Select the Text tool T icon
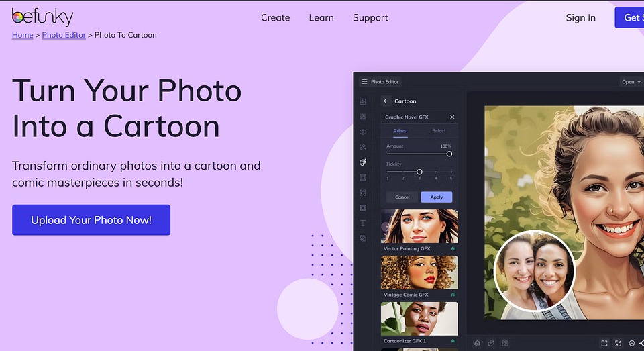 (363, 223)
